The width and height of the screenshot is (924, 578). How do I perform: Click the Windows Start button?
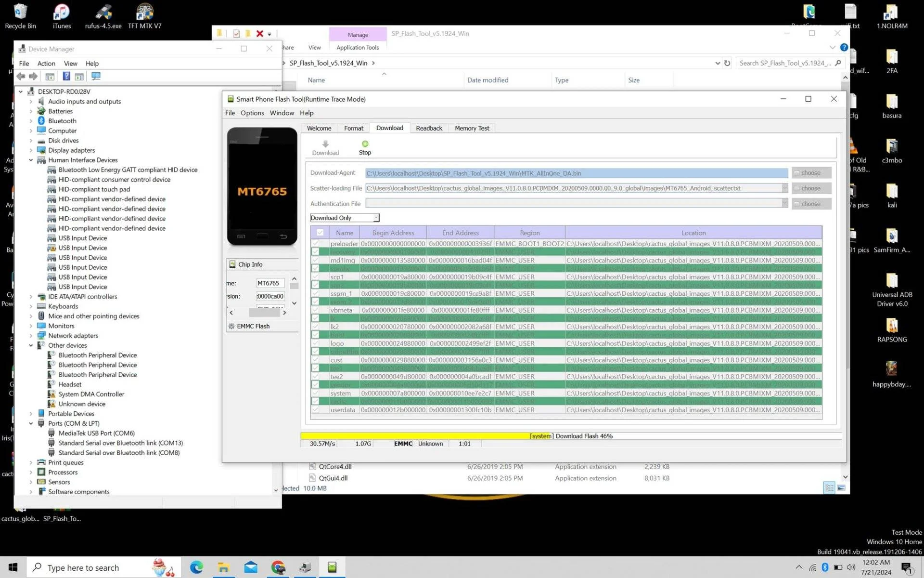coord(13,567)
